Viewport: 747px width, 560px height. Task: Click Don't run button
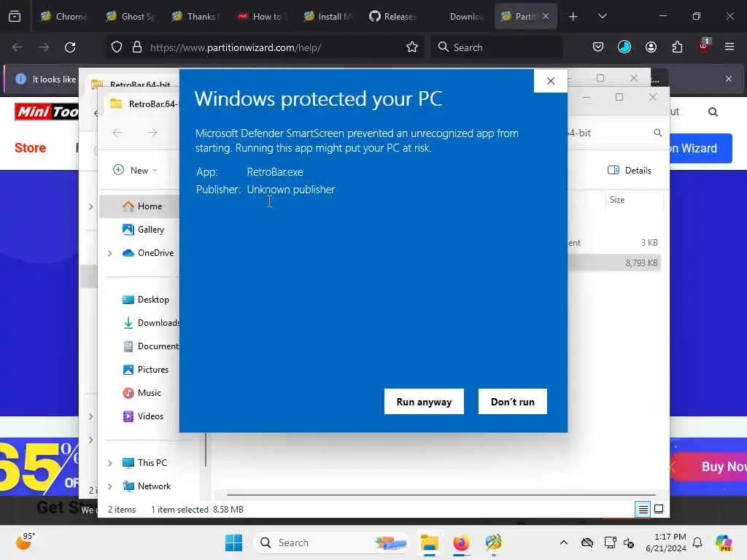click(513, 402)
